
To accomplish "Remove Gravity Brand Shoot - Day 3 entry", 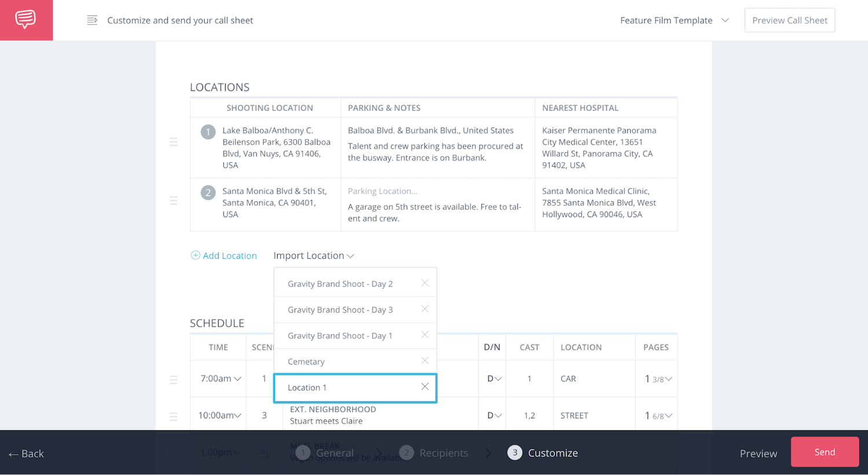I will [x=425, y=309].
